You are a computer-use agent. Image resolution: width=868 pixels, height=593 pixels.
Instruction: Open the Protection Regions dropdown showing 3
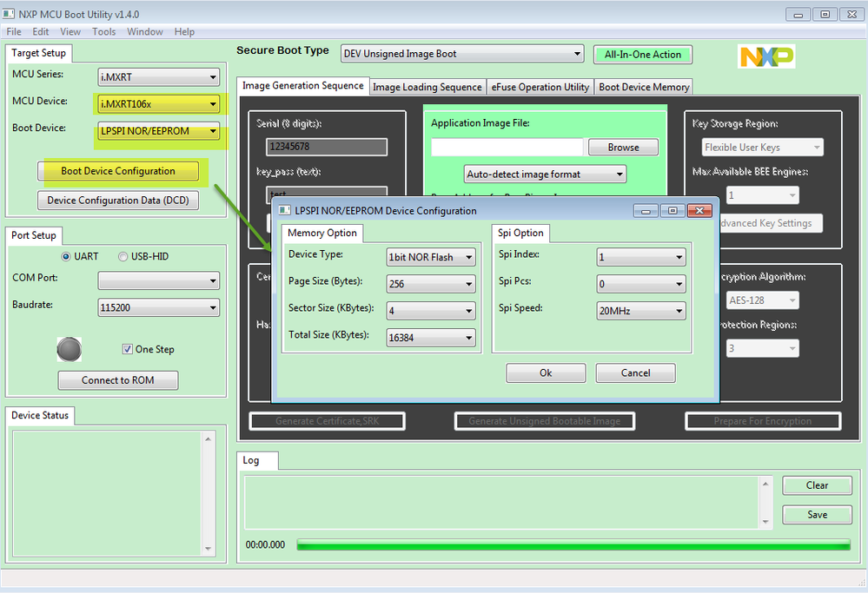pyautogui.click(x=762, y=348)
